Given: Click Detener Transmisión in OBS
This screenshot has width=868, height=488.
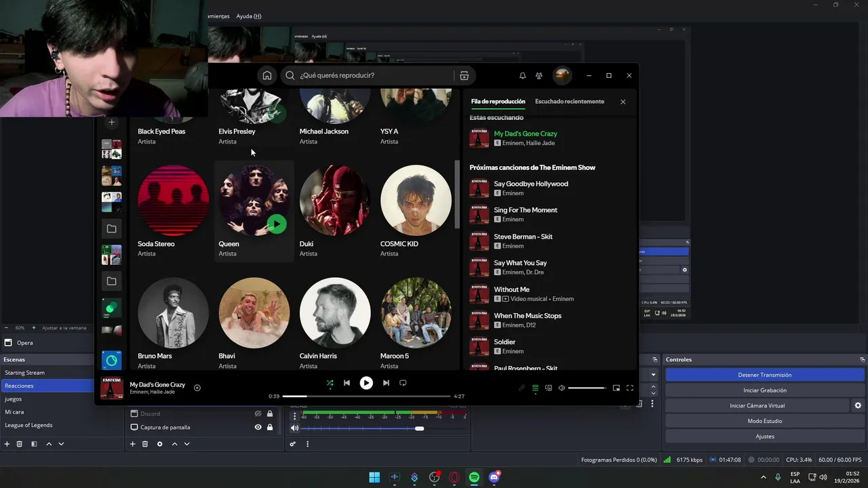Looking at the screenshot, I should (x=764, y=375).
